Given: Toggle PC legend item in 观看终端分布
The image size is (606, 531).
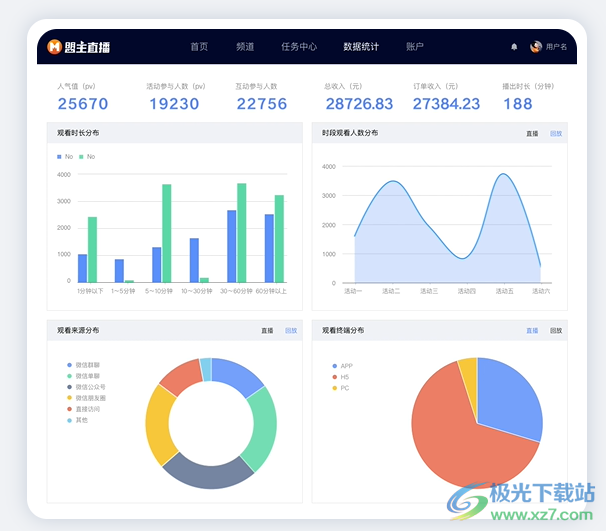Looking at the screenshot, I should tap(340, 388).
